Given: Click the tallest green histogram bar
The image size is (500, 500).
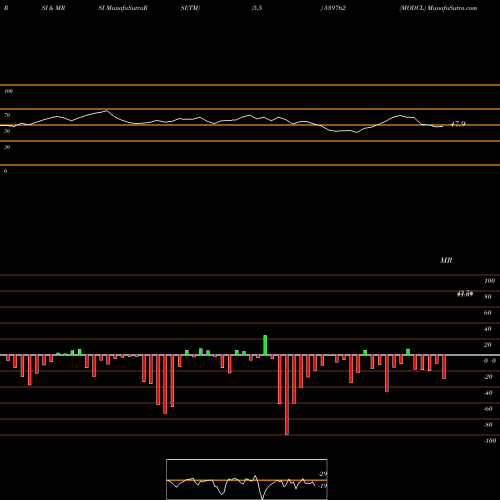Looking at the screenshot, I should [265, 345].
